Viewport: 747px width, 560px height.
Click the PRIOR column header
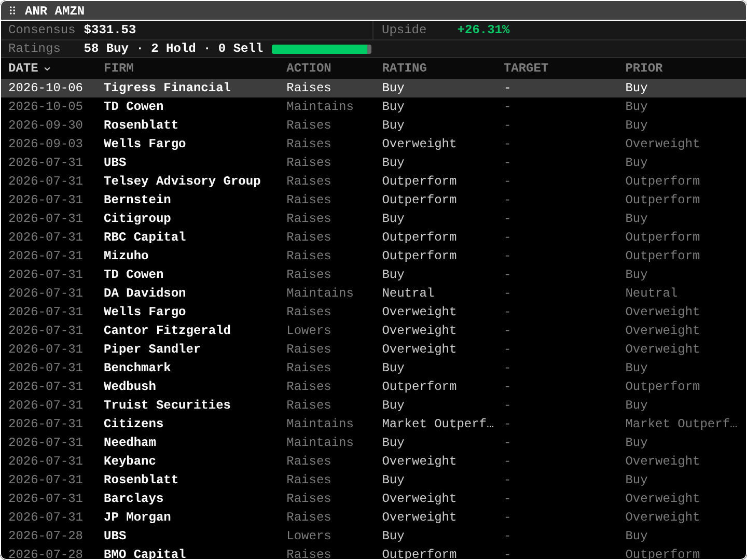coord(644,68)
